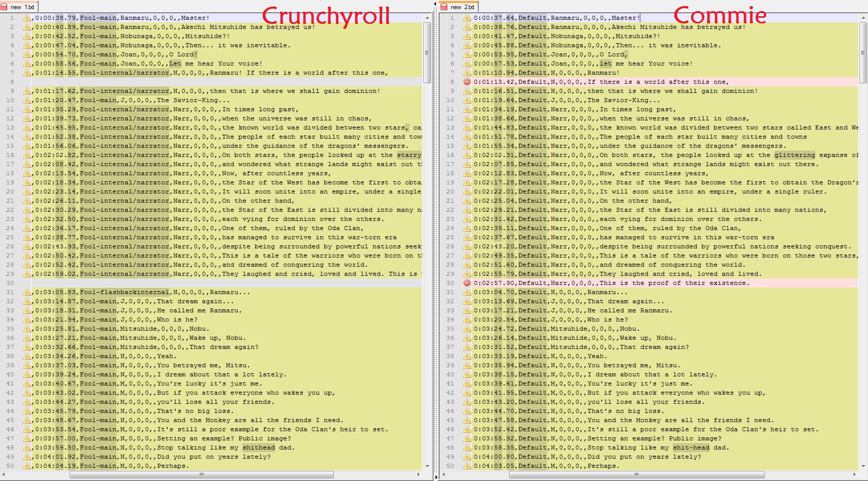Click warning icon on line 13 in new 2.txt

467,127
